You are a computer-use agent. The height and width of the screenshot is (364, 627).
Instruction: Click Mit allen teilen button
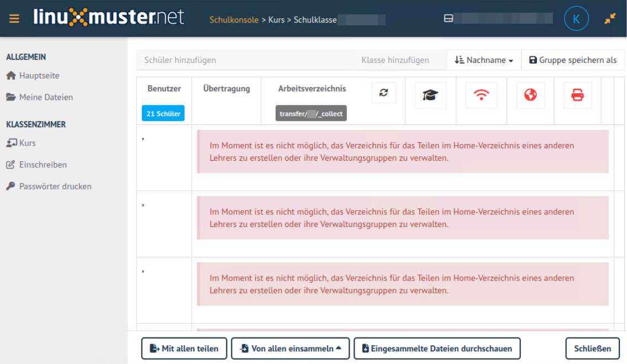point(184,349)
